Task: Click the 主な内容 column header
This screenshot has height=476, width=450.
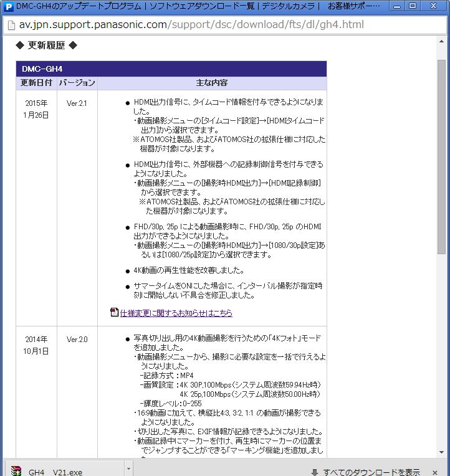Action: (212, 83)
